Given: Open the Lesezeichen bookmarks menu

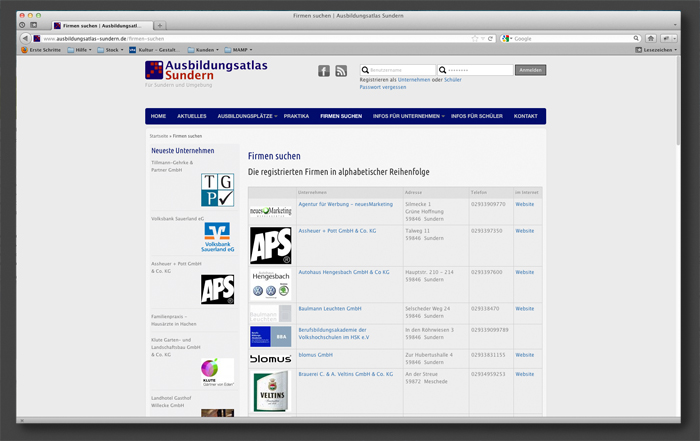Looking at the screenshot, I should (x=656, y=50).
